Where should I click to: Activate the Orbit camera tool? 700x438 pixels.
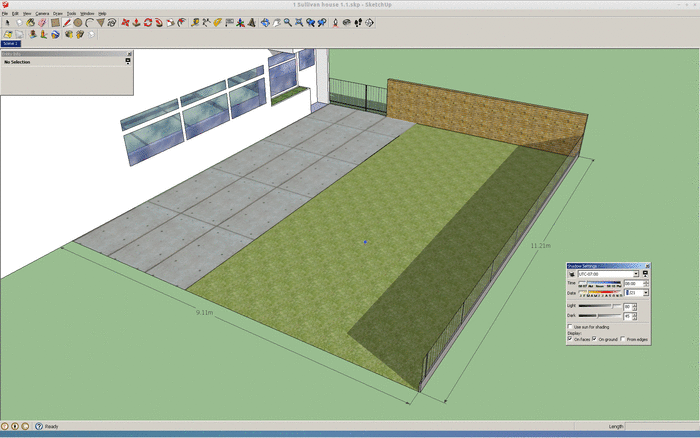point(265,22)
